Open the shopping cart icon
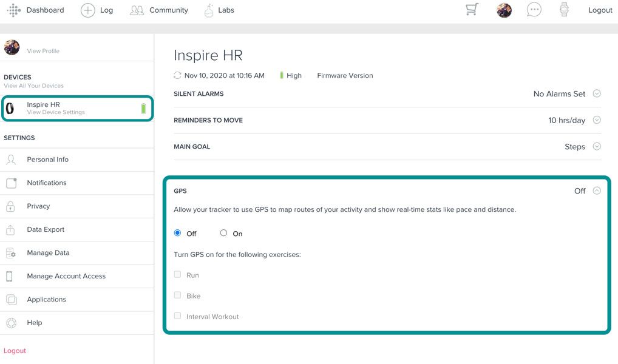Screen dimensions: 618x364 [x=472, y=10]
